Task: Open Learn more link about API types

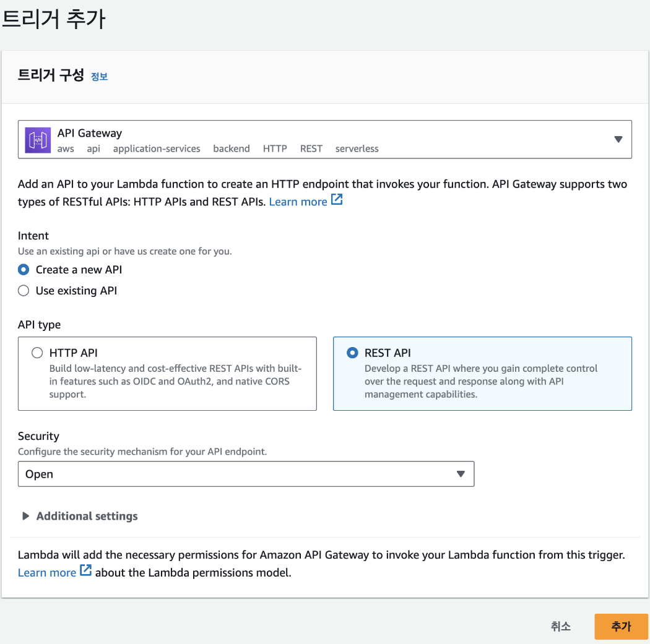Action: tap(298, 202)
